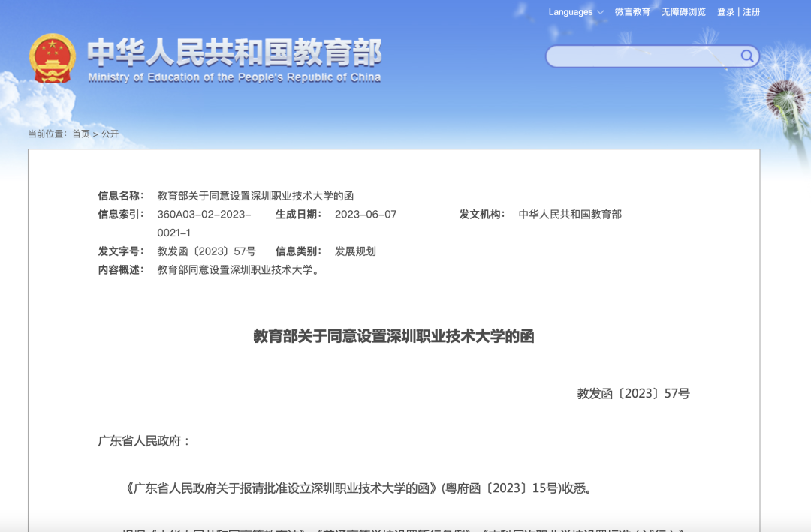Enable 无障碍浏览 accessibility browsing
Image resolution: width=811 pixels, height=532 pixels.
click(x=683, y=12)
